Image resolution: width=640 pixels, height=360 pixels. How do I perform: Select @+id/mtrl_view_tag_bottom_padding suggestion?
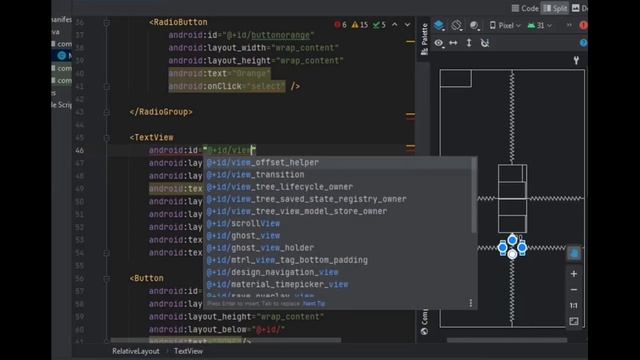point(337,260)
